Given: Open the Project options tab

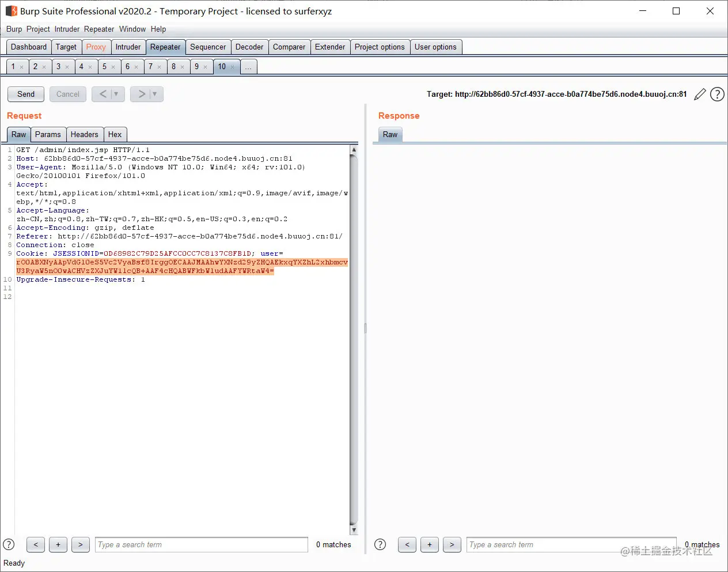Looking at the screenshot, I should pyautogui.click(x=380, y=47).
